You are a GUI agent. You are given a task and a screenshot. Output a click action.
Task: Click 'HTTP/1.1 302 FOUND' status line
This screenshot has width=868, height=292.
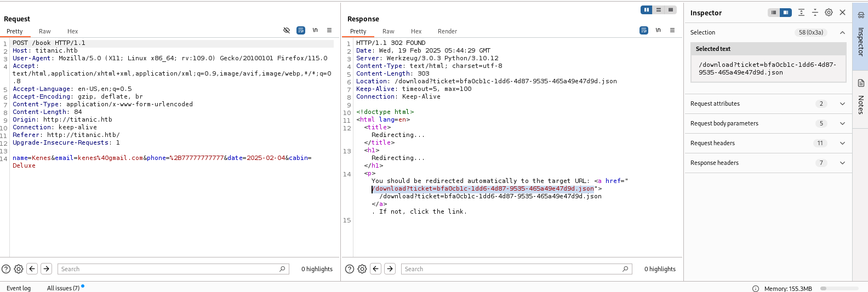[x=391, y=43]
